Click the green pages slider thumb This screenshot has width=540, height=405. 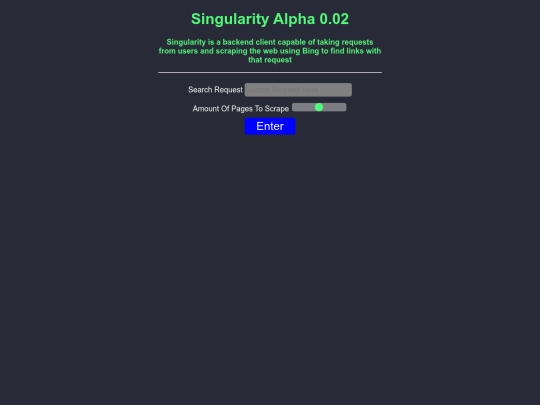319,107
